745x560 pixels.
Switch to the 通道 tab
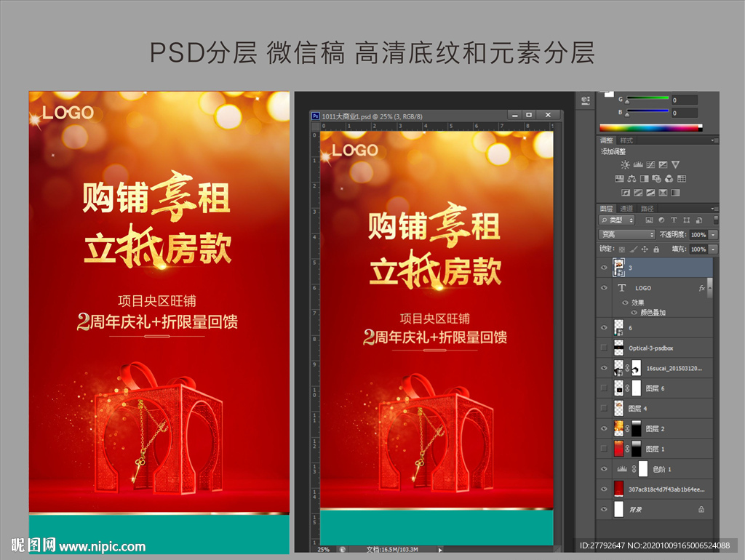[x=626, y=209]
